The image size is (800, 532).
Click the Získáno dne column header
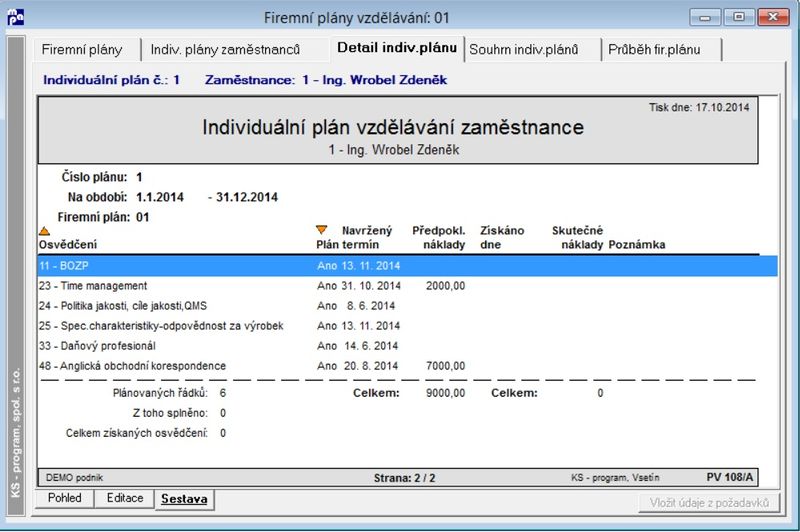tap(502, 238)
